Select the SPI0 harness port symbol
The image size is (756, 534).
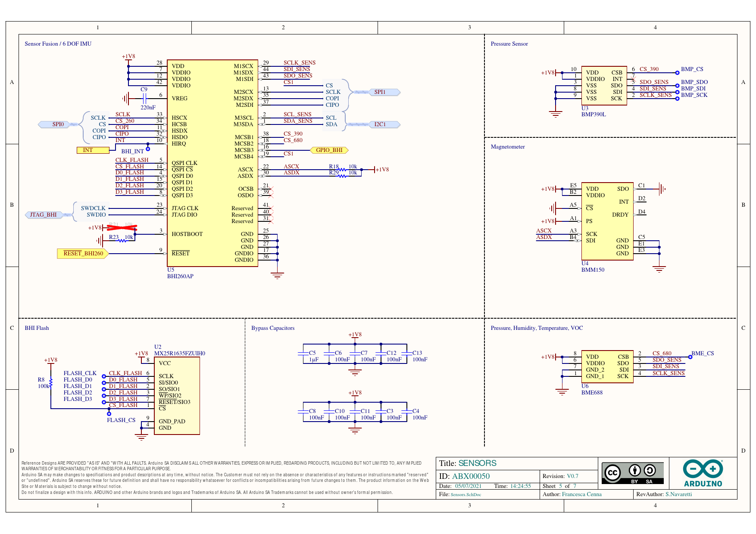(58, 124)
